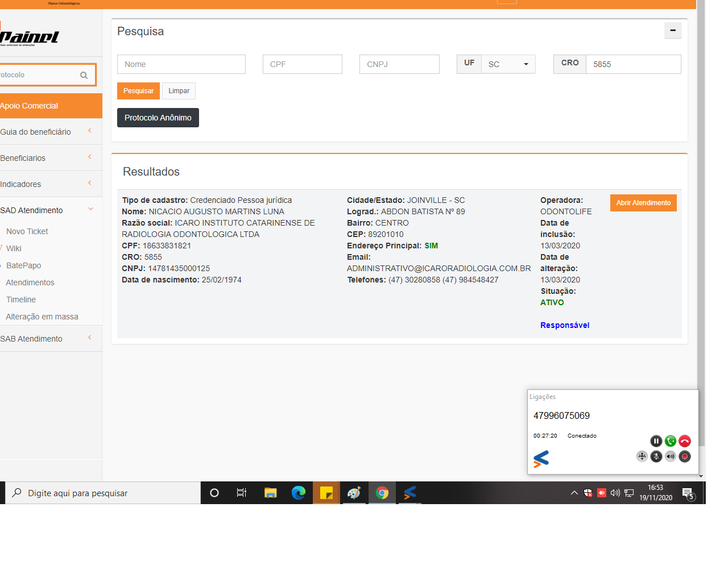Click the Responsável link

564,325
